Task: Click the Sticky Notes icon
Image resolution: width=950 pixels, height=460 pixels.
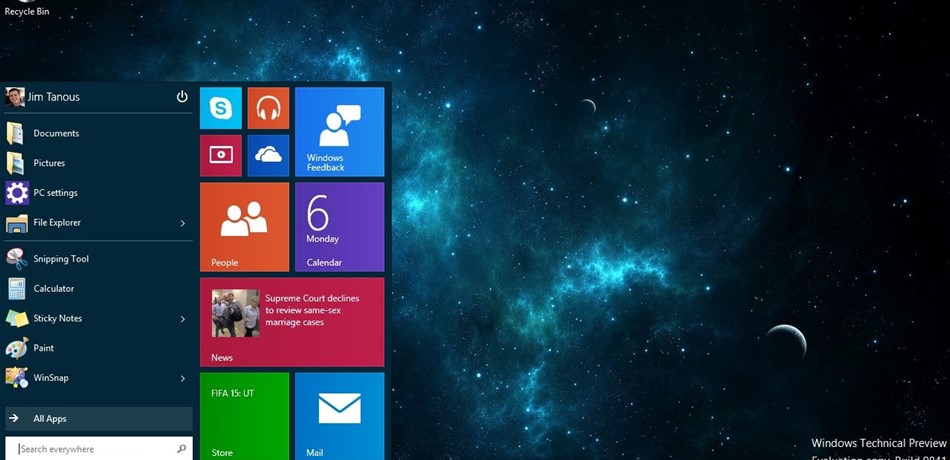Action: (16, 318)
